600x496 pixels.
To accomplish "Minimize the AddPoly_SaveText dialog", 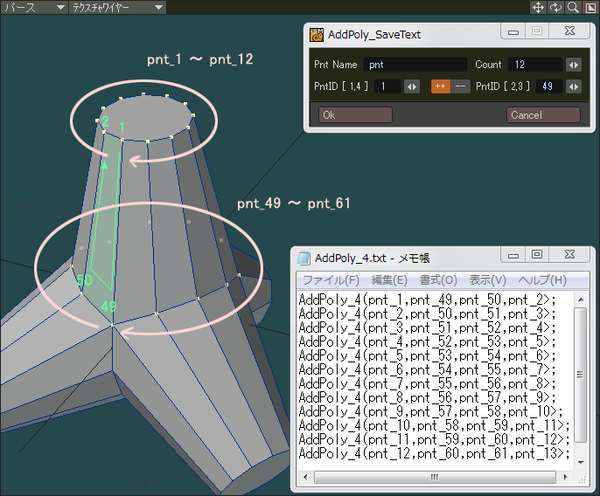I will (x=513, y=31).
